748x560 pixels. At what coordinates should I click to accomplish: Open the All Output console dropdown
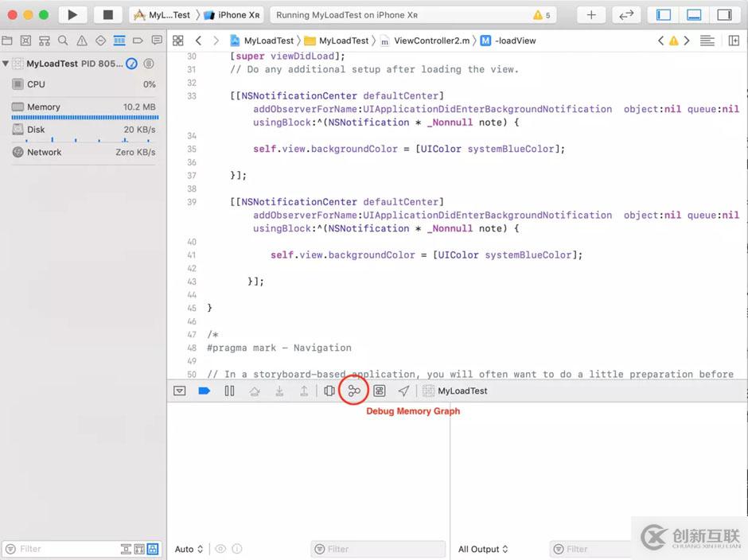483,549
